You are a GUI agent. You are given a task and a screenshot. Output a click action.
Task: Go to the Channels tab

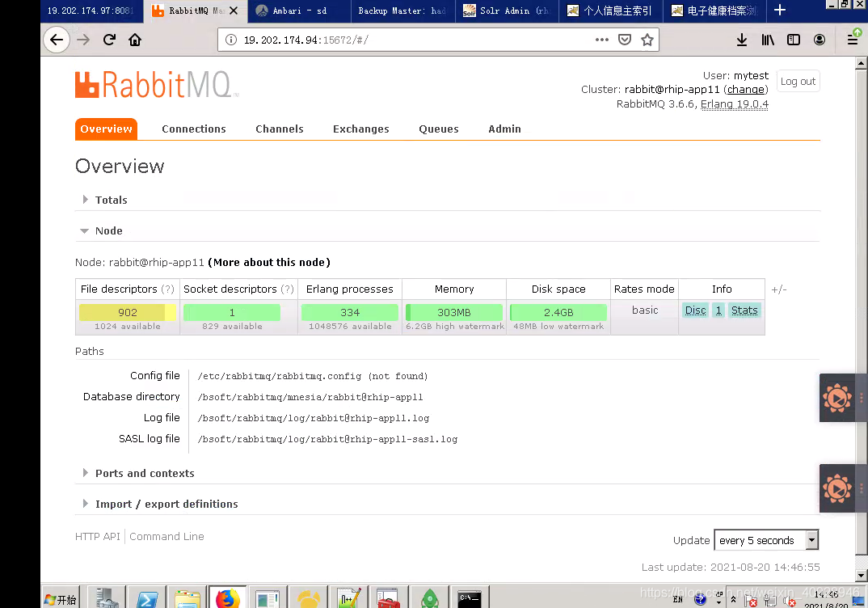click(x=280, y=129)
